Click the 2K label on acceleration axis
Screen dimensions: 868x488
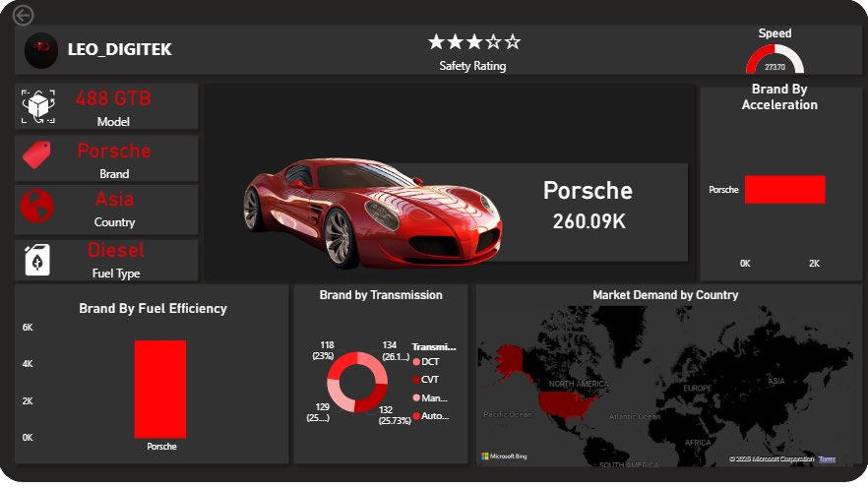pos(814,264)
